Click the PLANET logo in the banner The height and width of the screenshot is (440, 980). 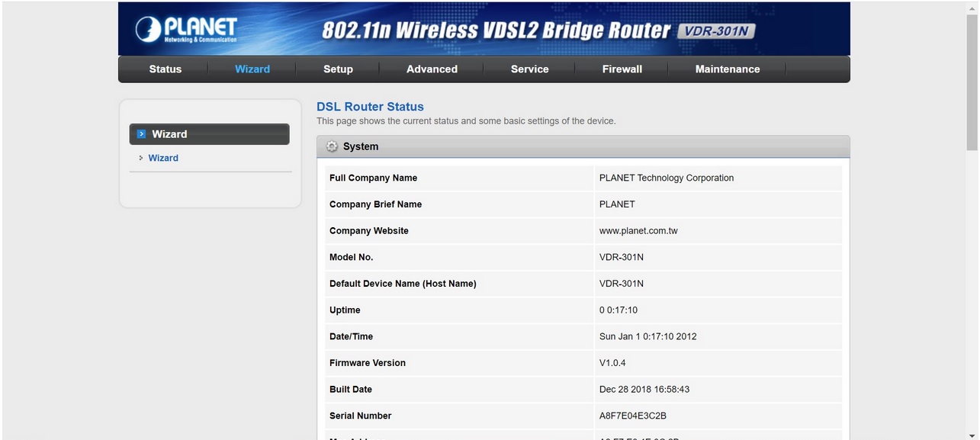click(187, 29)
